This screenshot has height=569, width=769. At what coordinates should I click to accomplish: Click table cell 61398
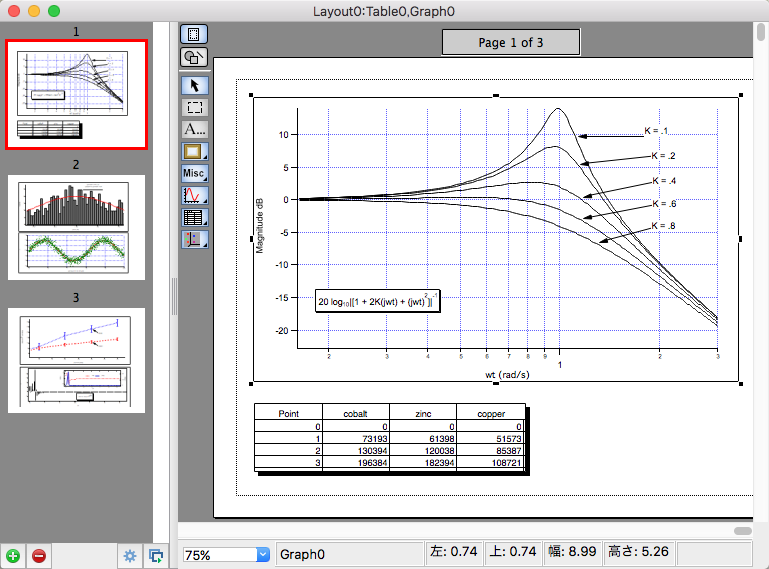(x=423, y=439)
